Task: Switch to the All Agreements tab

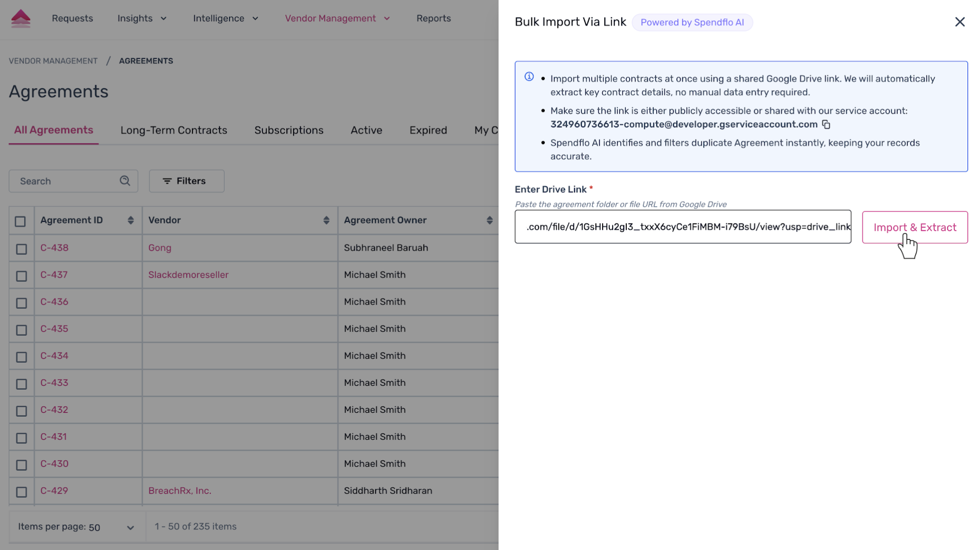Action: [53, 130]
